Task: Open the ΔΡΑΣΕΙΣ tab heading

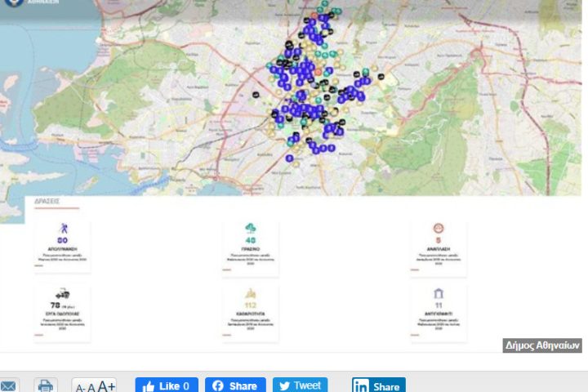Action: tap(47, 201)
